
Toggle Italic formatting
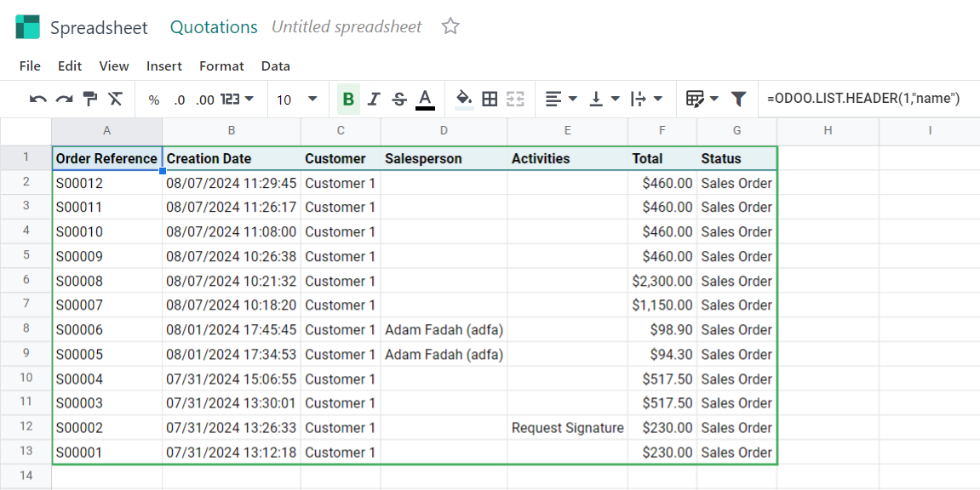click(375, 100)
